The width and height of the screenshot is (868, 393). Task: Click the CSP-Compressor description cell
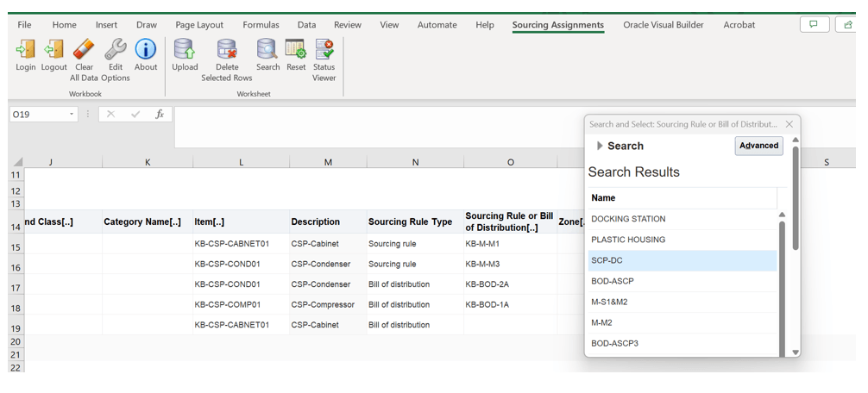[328, 304]
